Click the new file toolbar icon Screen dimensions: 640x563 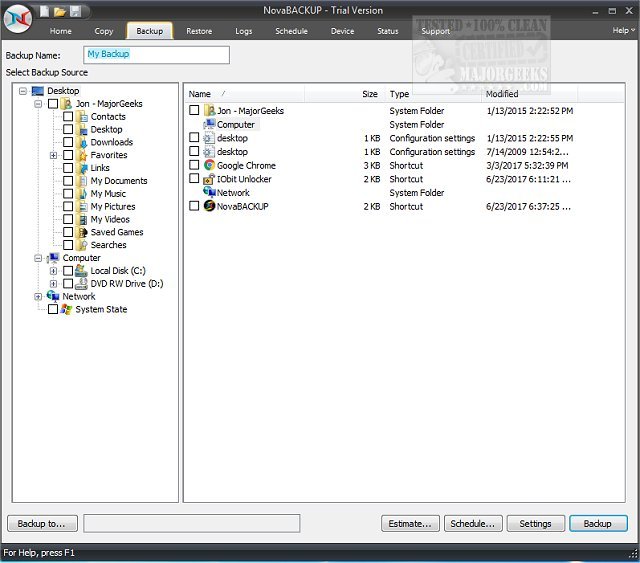(x=44, y=11)
